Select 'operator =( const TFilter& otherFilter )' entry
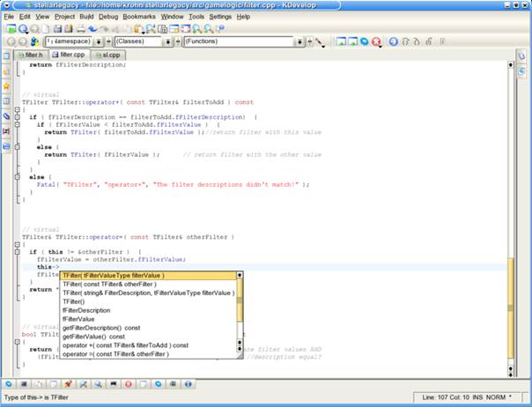532x407 pixels. coord(148,354)
